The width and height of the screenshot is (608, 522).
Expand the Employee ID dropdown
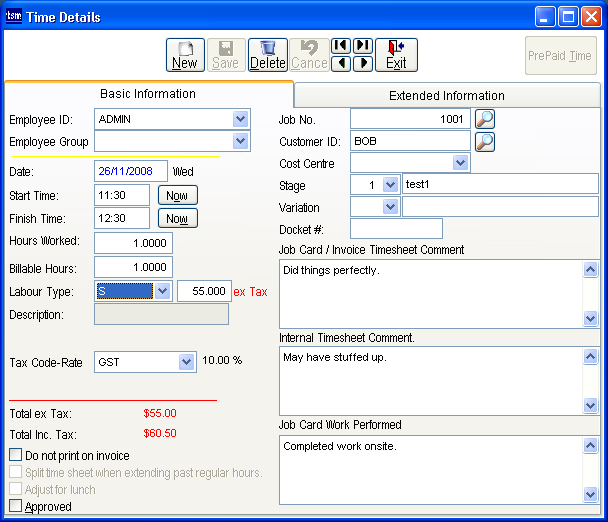click(240, 119)
